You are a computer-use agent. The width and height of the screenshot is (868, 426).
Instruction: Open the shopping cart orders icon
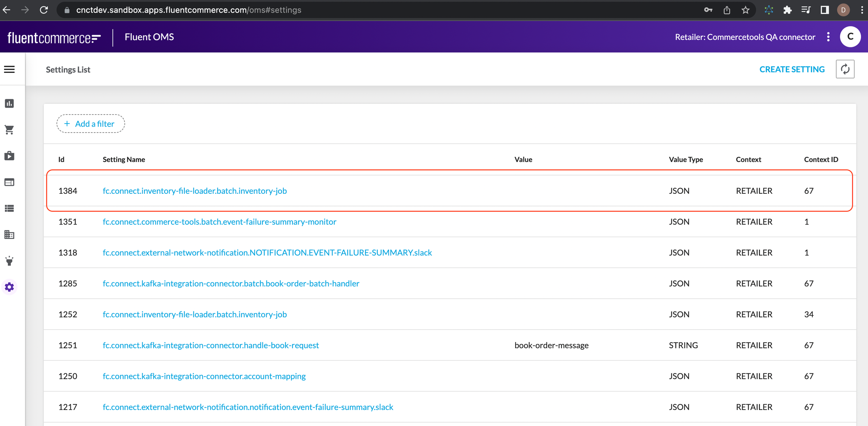tap(9, 130)
